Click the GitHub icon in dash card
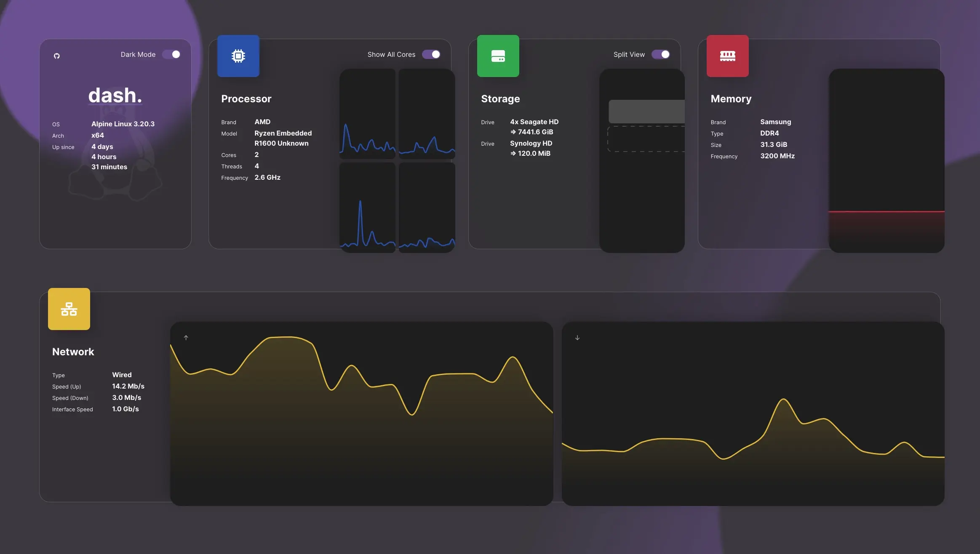Viewport: 980px width, 554px height. tap(57, 56)
